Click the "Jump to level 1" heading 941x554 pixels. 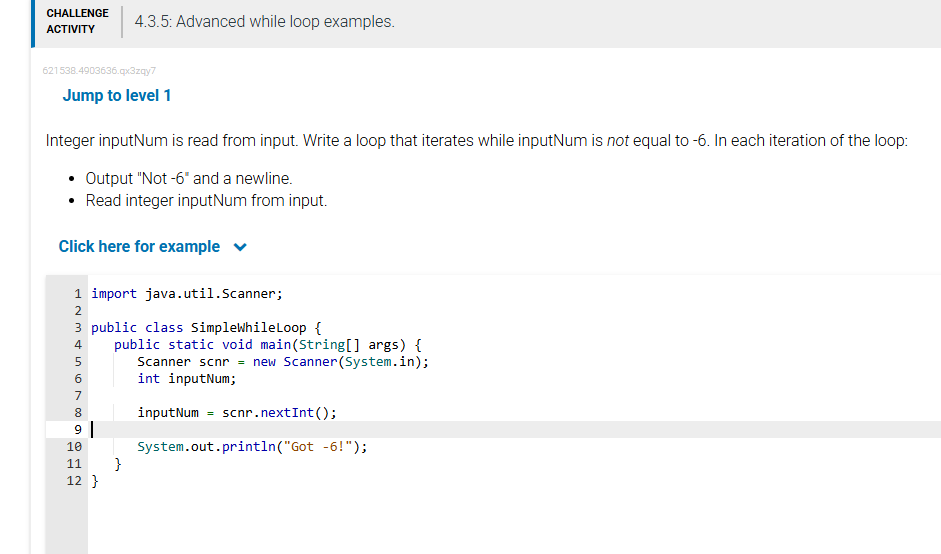(117, 95)
